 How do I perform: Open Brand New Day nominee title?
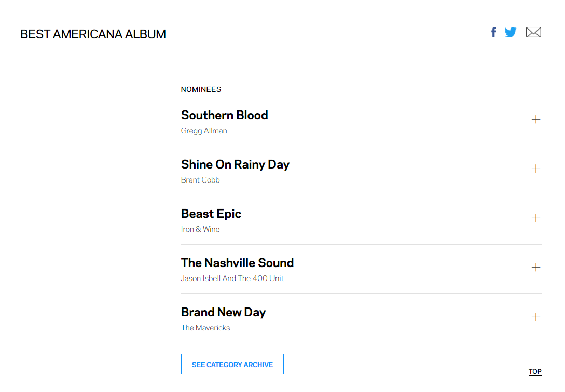pyautogui.click(x=223, y=312)
